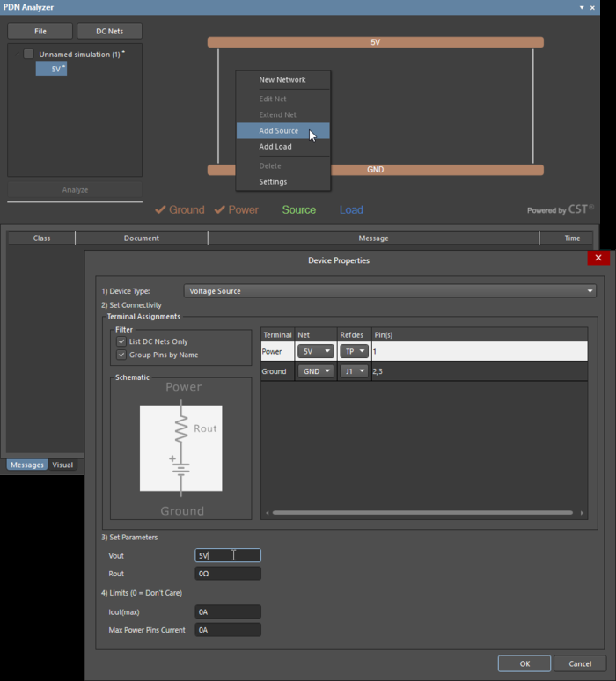Select the Ground terminal row
Image resolution: width=616 pixels, height=681 pixels.
coord(424,371)
